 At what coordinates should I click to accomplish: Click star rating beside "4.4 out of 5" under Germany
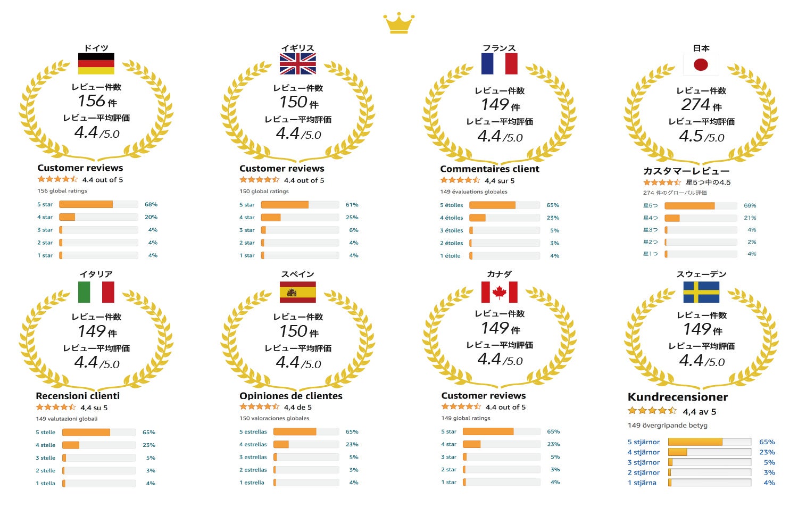coord(57,179)
